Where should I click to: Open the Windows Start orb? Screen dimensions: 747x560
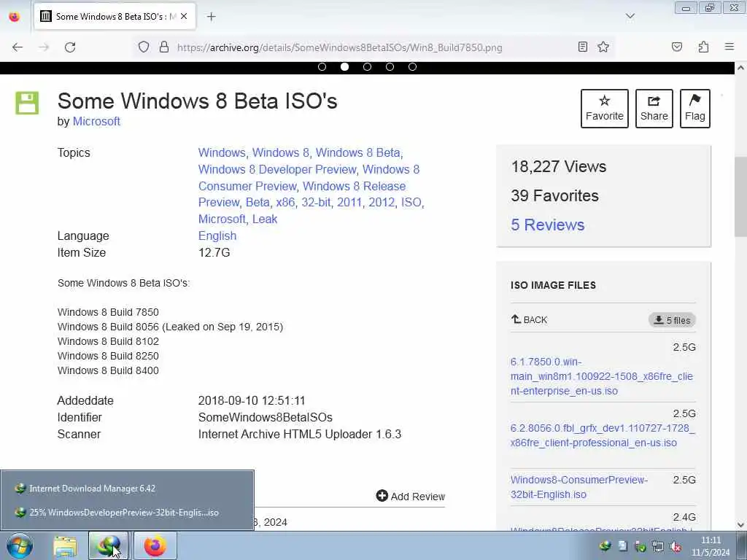[x=20, y=545]
